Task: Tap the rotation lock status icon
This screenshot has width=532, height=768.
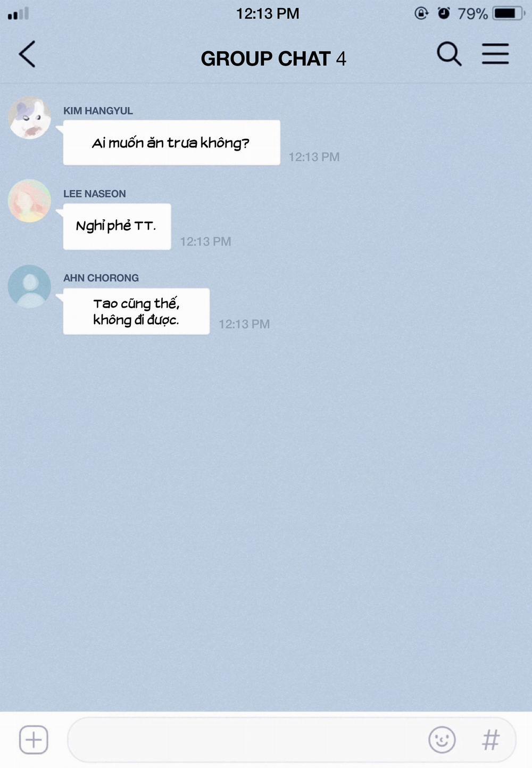Action: coord(421,13)
